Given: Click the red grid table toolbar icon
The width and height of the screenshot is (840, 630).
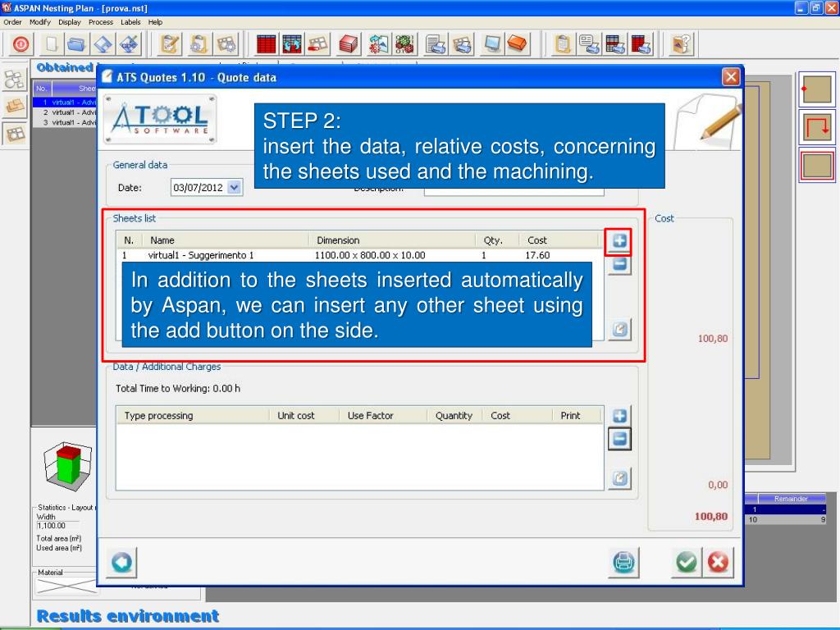Looking at the screenshot, I should (266, 44).
